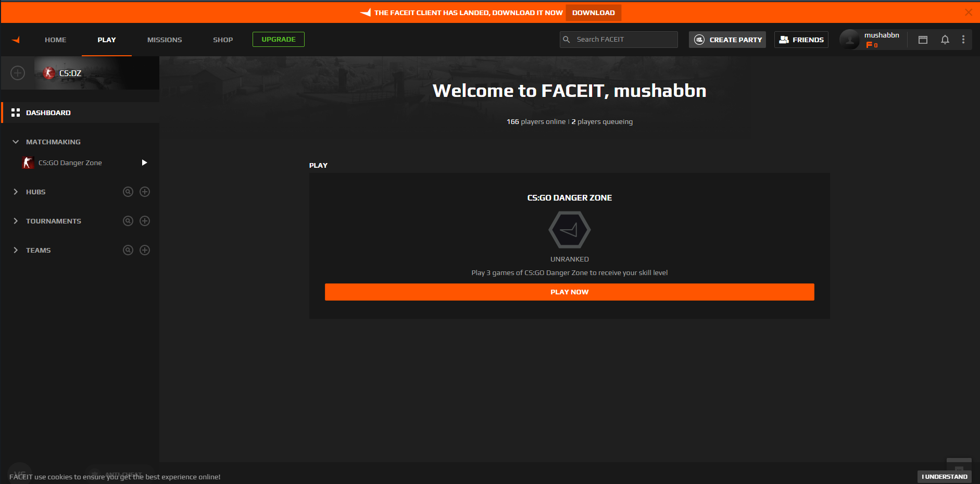
Task: Click the unranked hexagon skill badge
Action: click(x=570, y=230)
